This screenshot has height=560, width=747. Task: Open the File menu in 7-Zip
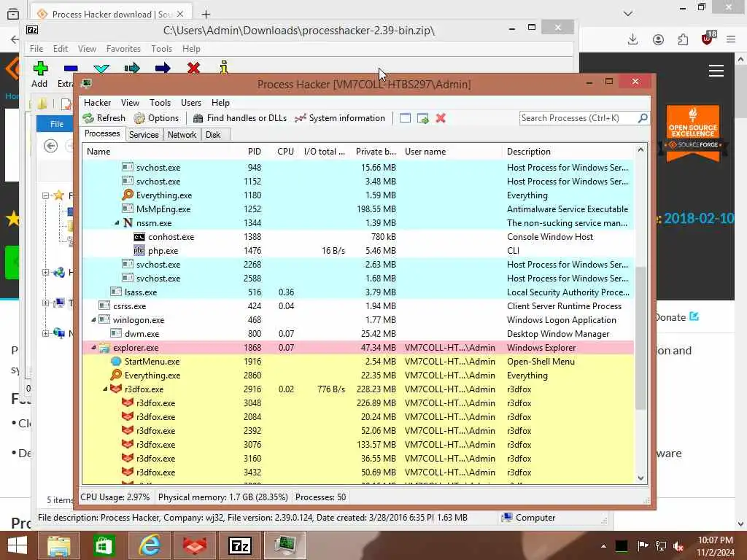pos(36,49)
